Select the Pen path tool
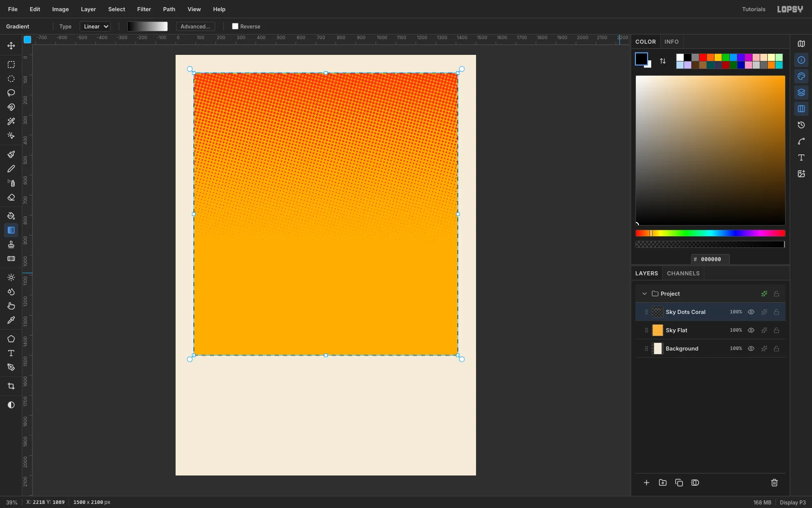812x508 pixels. (x=11, y=367)
